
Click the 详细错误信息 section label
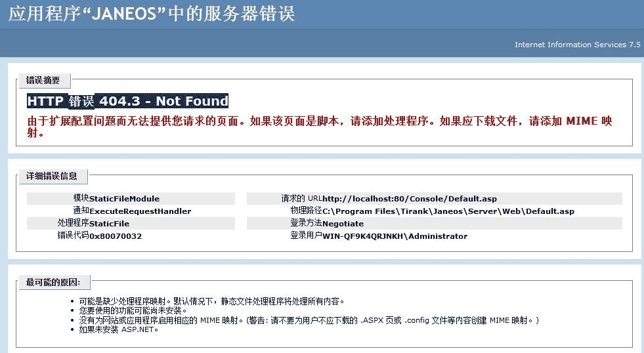(x=52, y=176)
